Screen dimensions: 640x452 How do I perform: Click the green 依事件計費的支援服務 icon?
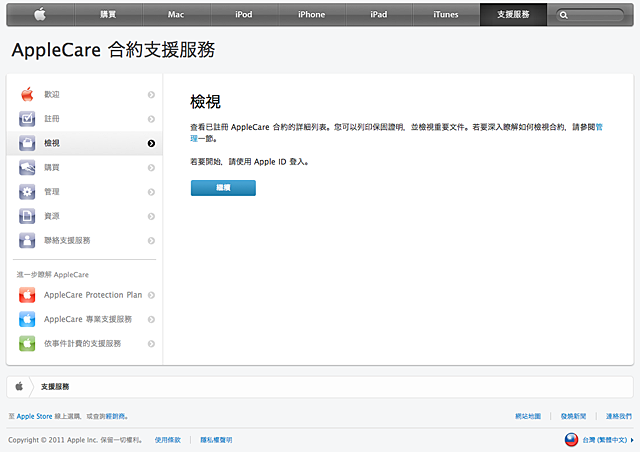point(27,343)
